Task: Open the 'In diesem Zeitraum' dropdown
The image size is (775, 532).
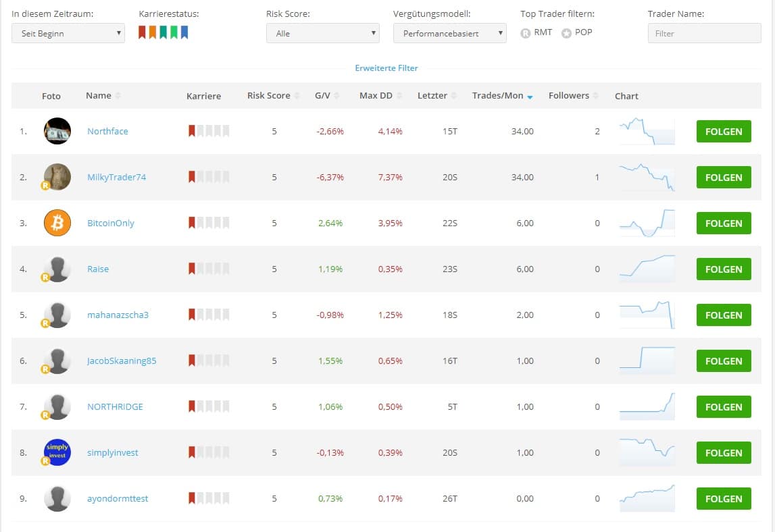Action: click(68, 33)
